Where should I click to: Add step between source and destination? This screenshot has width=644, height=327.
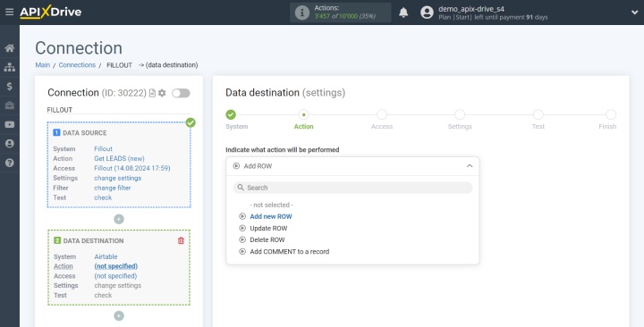click(x=119, y=219)
